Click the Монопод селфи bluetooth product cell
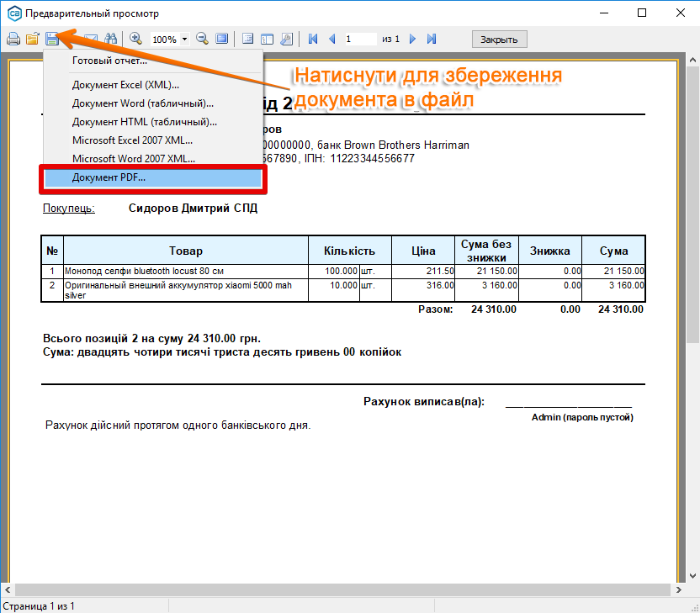Image resolution: width=700 pixels, height=613 pixels. (186, 272)
